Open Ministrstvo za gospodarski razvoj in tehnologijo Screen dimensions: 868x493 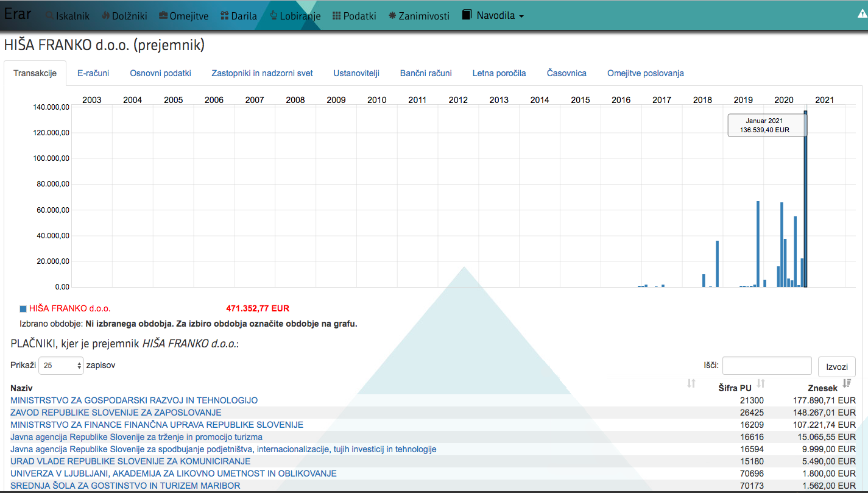pos(134,400)
